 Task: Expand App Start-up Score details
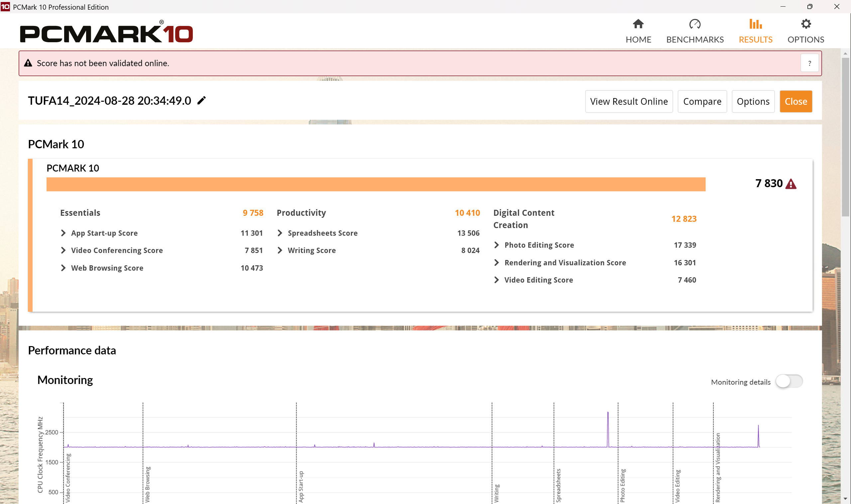63,233
